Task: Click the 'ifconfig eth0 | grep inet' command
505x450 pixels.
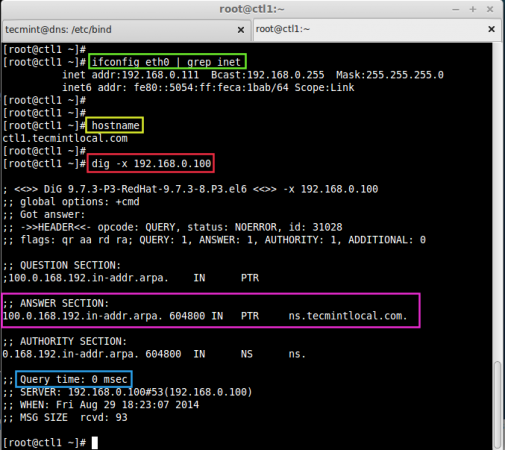Action: coord(166,62)
